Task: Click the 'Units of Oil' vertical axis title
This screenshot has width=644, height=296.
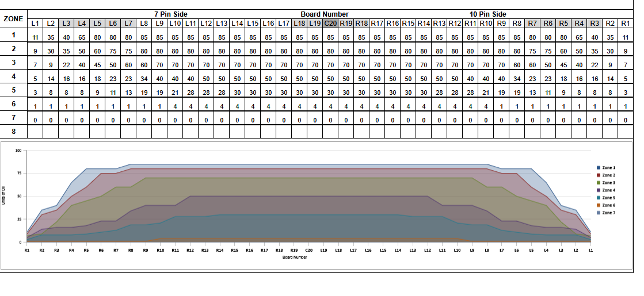Action: coord(3,197)
